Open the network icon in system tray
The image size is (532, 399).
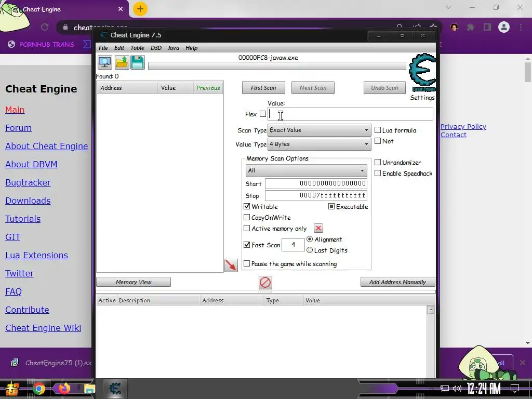click(x=445, y=389)
